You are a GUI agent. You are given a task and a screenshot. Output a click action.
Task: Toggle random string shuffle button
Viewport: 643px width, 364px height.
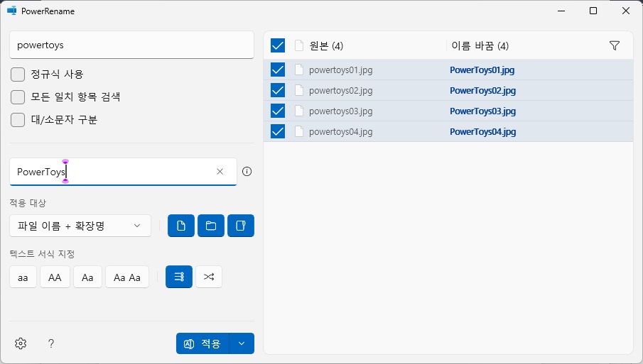tap(209, 277)
